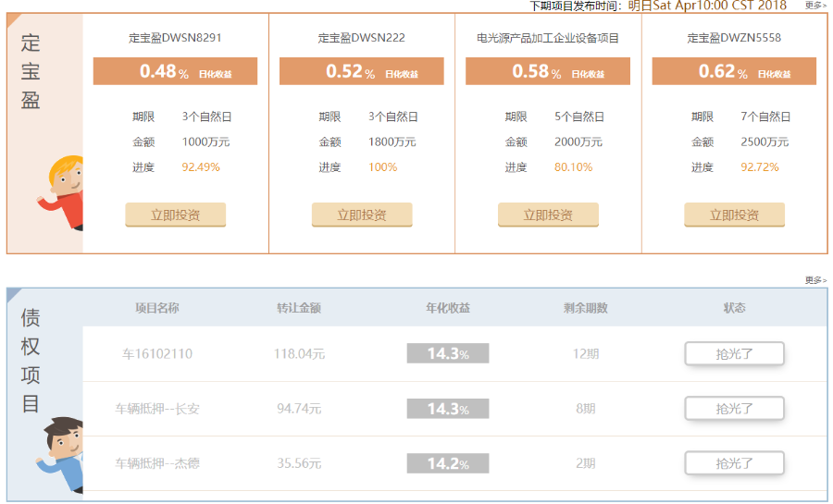Click amount 2000万元
Image resolution: width=833 pixels, height=504 pixels.
pos(578,141)
